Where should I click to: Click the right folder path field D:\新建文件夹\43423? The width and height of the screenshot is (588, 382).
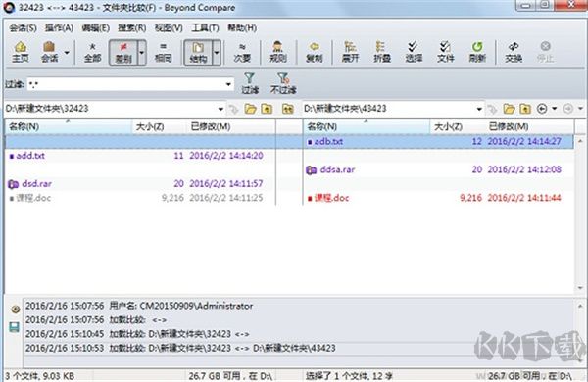tap(389, 109)
